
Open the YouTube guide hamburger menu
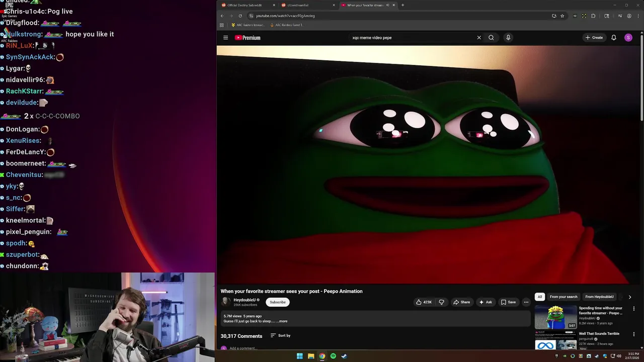[x=225, y=38]
